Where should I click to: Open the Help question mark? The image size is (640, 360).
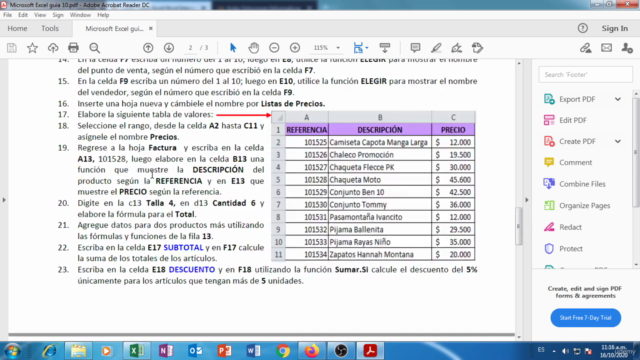[583, 28]
